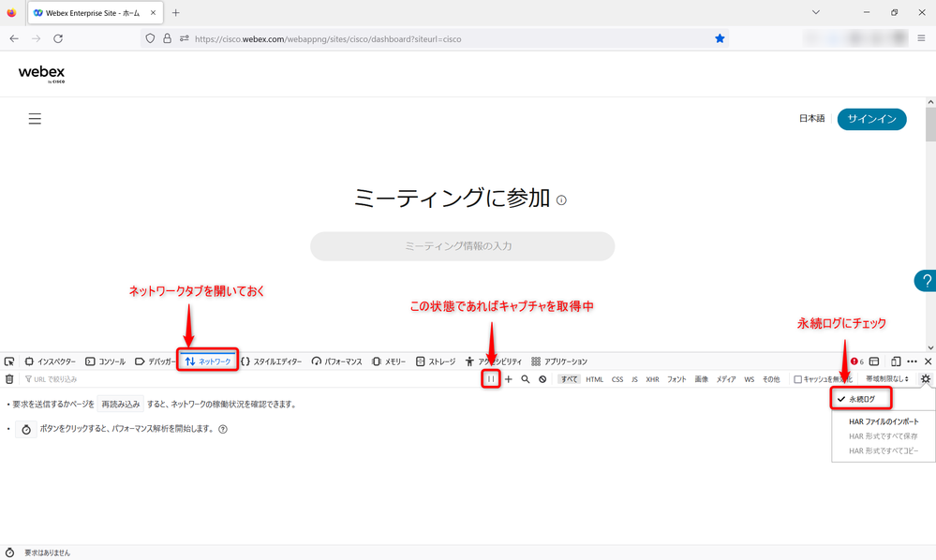
Task: Select the すべて (All) filter
Action: [569, 379]
